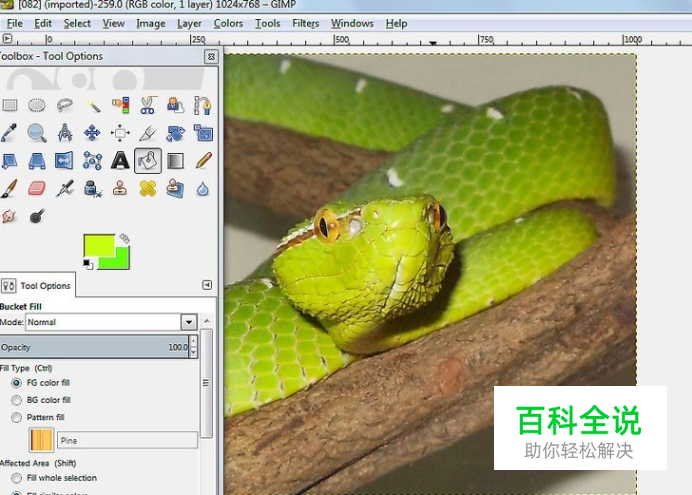Select the Paths tool
Screen dimensions: 692x495
coord(203,105)
